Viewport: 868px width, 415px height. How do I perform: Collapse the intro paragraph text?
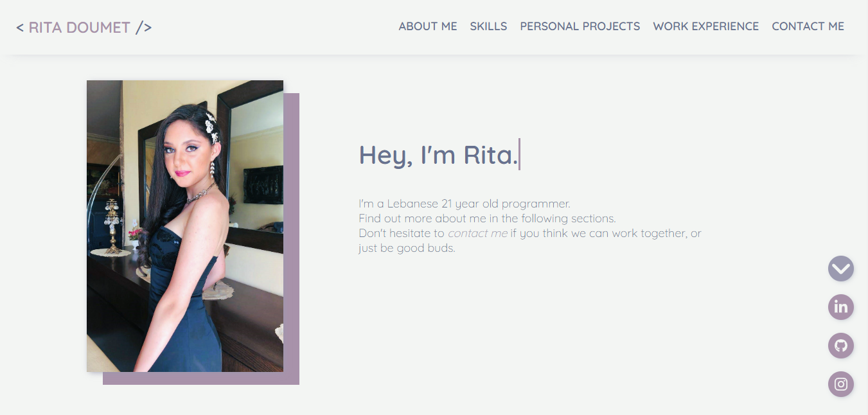tap(530, 225)
